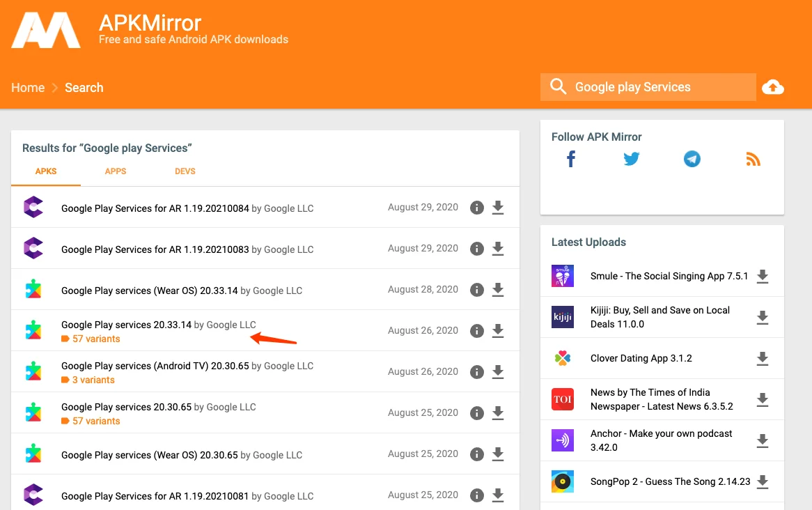Go to Home breadcrumb
812x510 pixels.
28,88
